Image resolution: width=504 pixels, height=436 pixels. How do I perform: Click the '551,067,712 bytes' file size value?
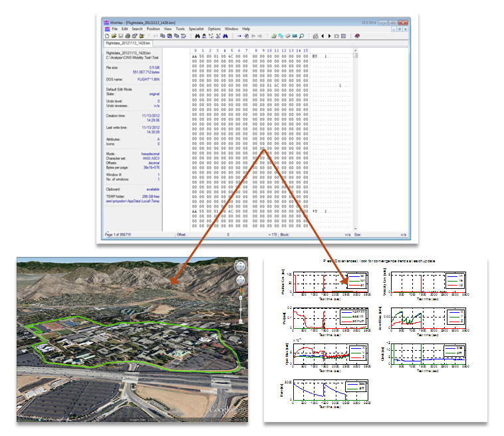point(146,72)
